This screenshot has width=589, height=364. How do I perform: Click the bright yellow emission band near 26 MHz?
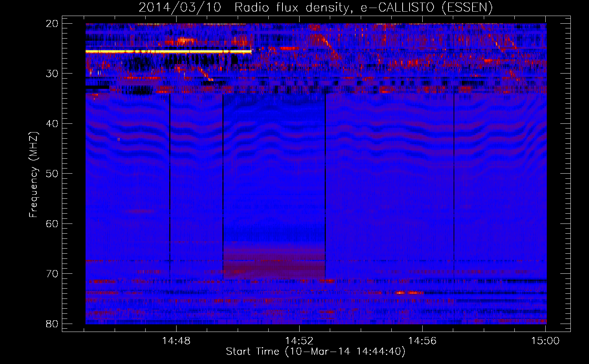tap(169, 52)
